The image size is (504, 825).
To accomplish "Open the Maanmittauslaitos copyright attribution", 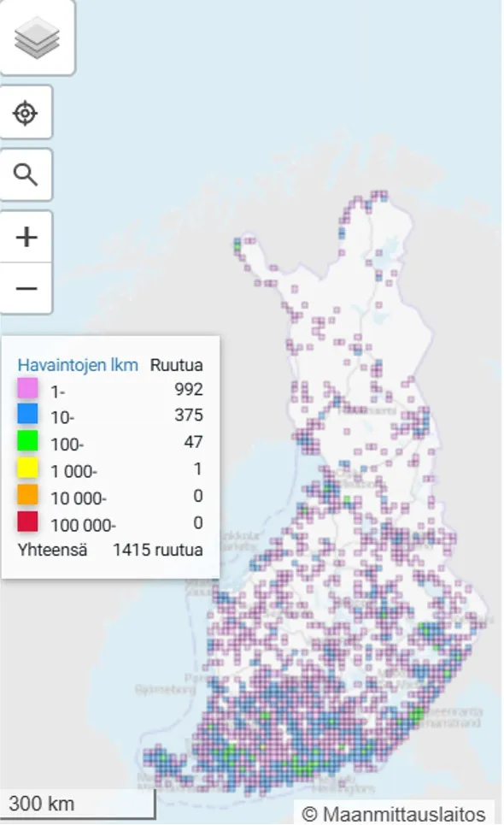I will point(394,813).
